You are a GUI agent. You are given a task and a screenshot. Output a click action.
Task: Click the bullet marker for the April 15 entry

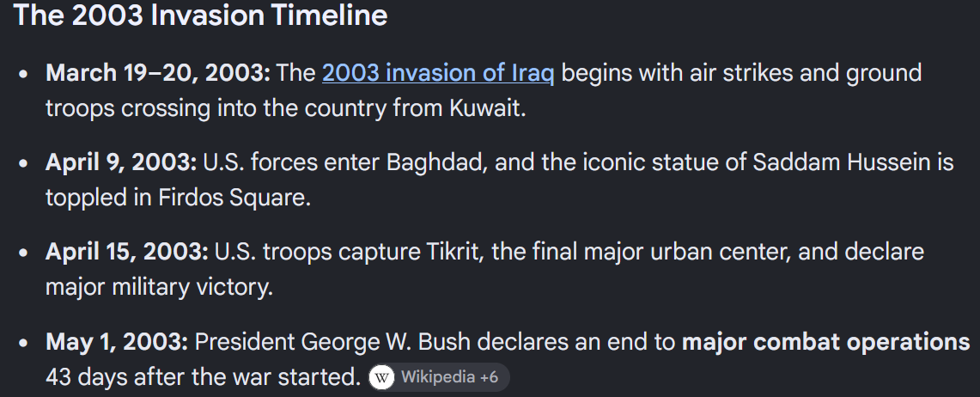point(24,253)
